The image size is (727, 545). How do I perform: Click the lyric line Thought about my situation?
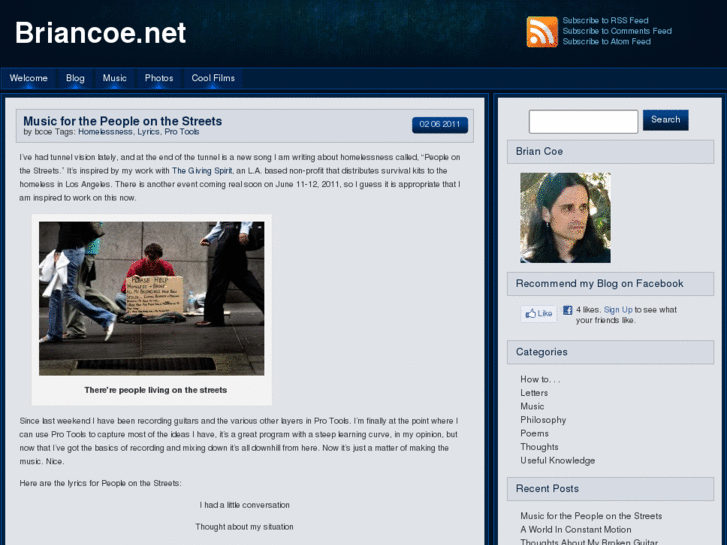click(x=244, y=527)
